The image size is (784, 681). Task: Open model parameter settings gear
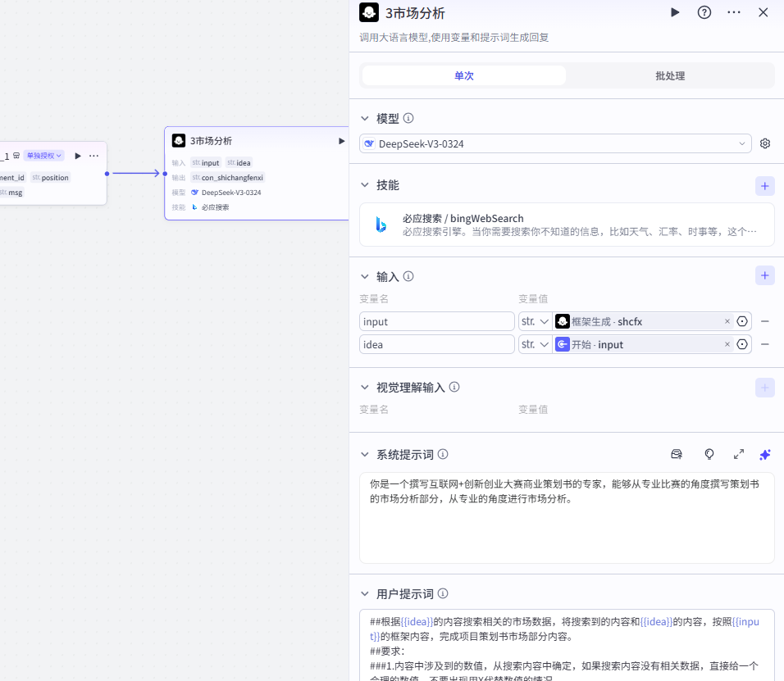click(x=765, y=143)
